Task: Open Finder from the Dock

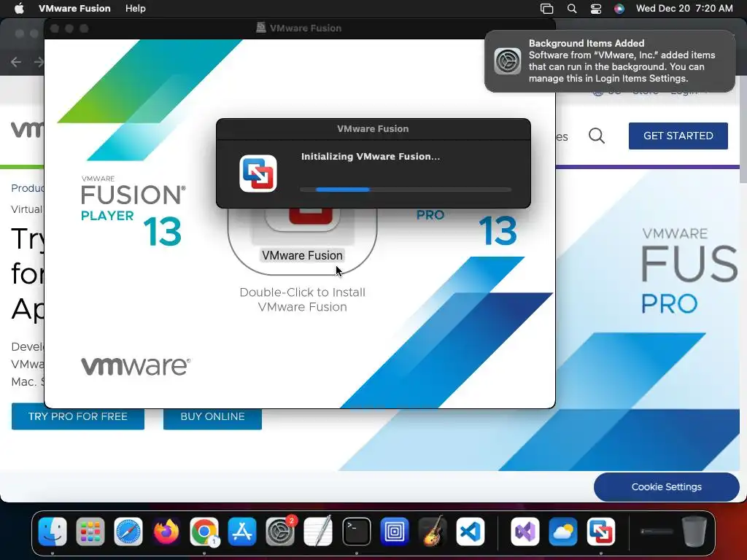Action: click(x=52, y=532)
